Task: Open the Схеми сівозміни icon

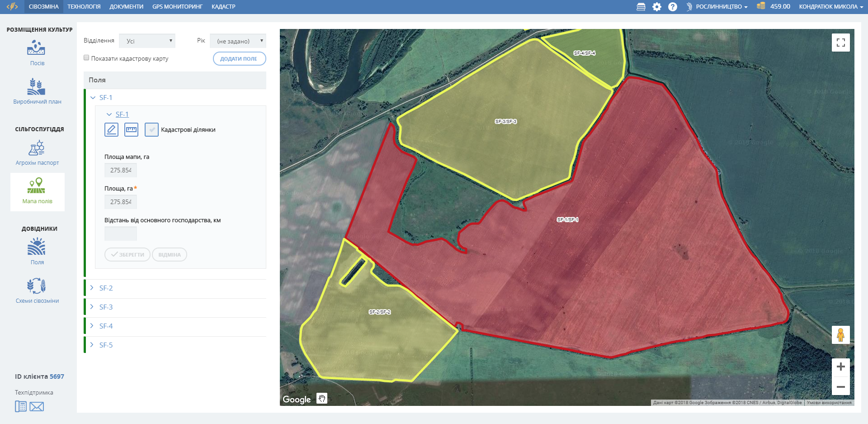Action: 36,286
